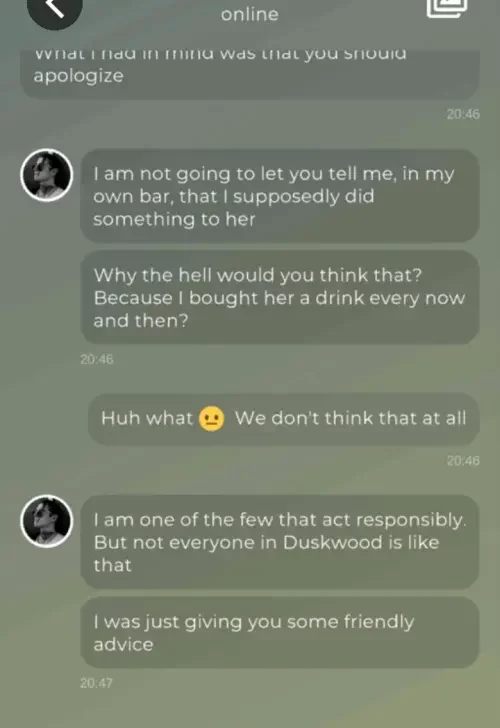Select the 'Huh what' sent message

click(284, 418)
